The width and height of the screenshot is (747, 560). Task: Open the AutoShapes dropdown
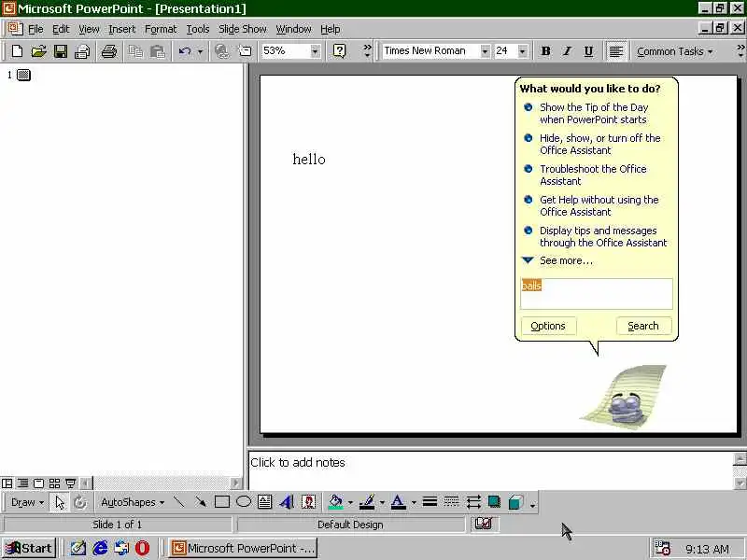click(133, 502)
